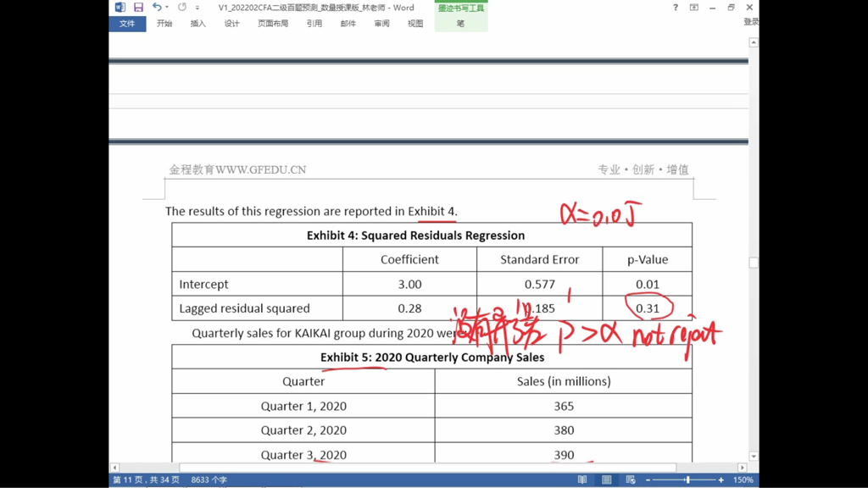Click the 墨迹书写工具 contextual tab header
This screenshot has width=868, height=488.
point(461,8)
